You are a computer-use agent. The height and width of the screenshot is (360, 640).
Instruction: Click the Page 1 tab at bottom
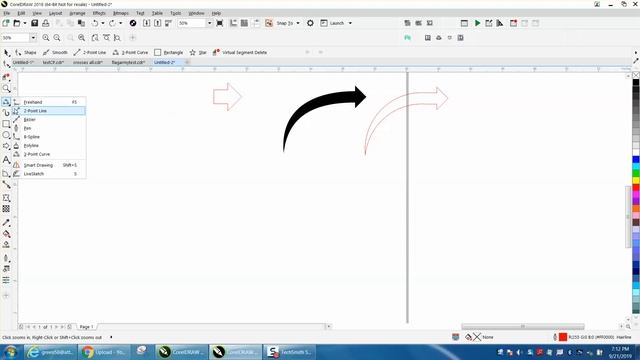click(86, 327)
